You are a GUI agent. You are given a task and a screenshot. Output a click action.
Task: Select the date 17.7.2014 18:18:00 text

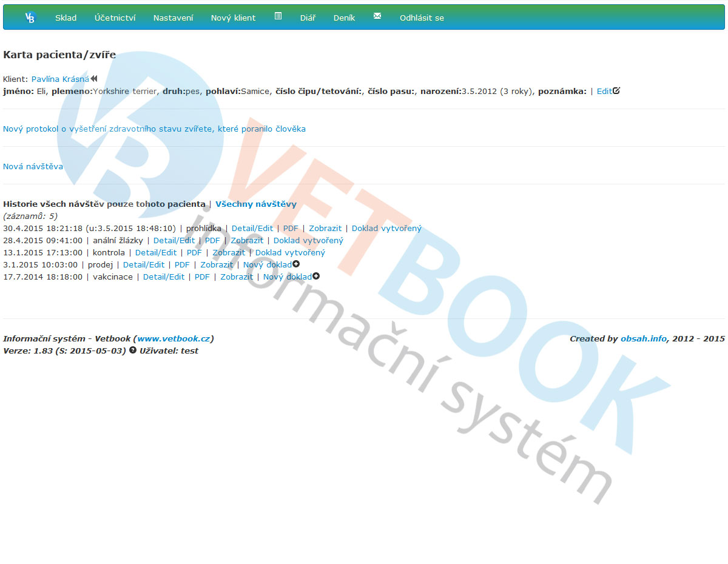[x=42, y=277]
